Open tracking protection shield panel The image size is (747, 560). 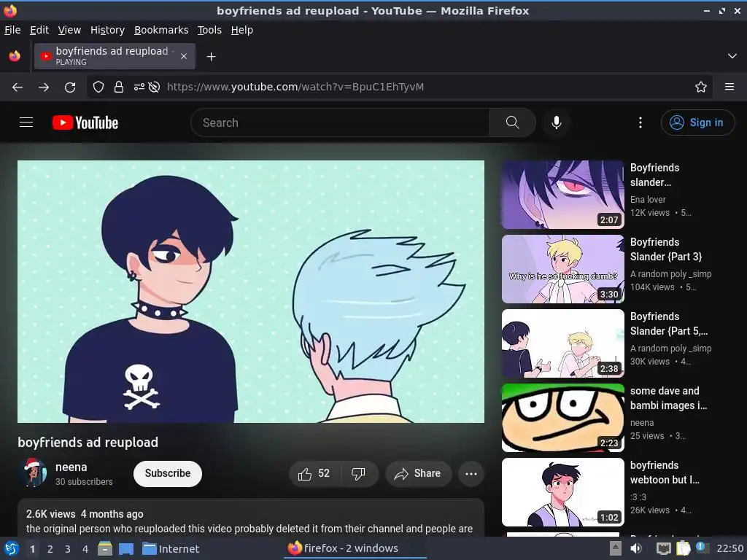point(98,87)
